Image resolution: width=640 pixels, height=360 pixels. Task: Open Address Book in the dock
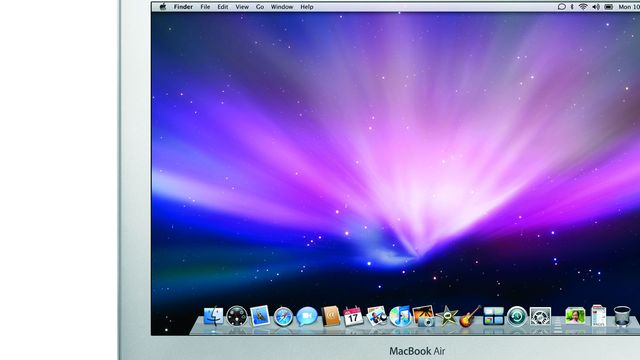coord(330,316)
